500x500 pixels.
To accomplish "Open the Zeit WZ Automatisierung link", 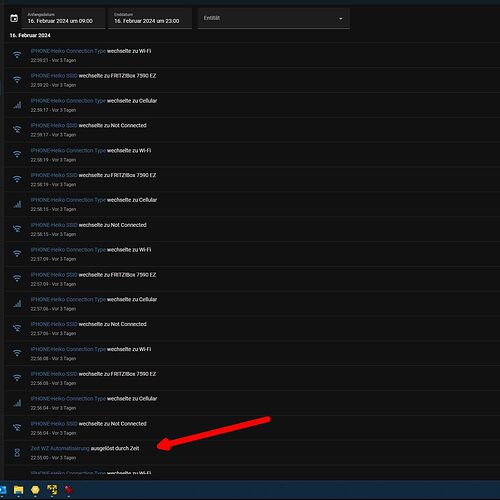I will coord(60,448).
